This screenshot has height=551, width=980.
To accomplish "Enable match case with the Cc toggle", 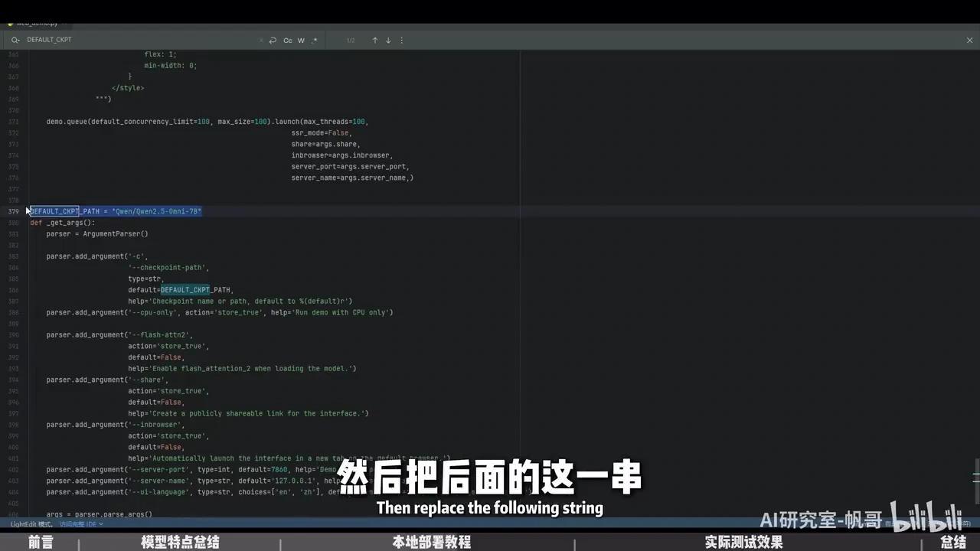I will [x=287, y=40].
